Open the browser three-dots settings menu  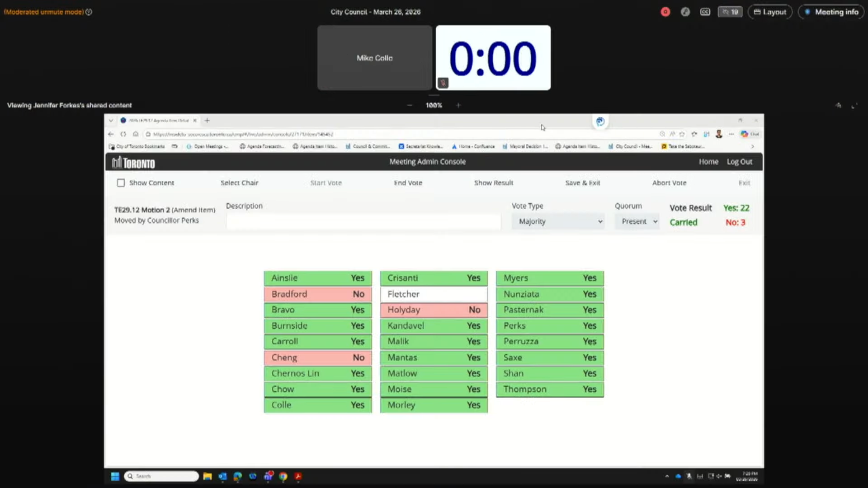tap(731, 134)
